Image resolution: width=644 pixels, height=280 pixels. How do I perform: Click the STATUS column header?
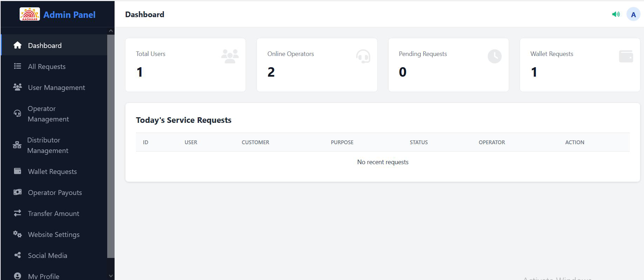coord(419,142)
